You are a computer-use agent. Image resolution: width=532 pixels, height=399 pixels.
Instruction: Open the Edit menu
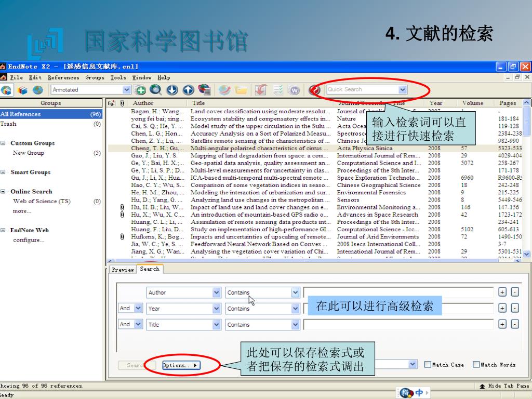coord(35,77)
